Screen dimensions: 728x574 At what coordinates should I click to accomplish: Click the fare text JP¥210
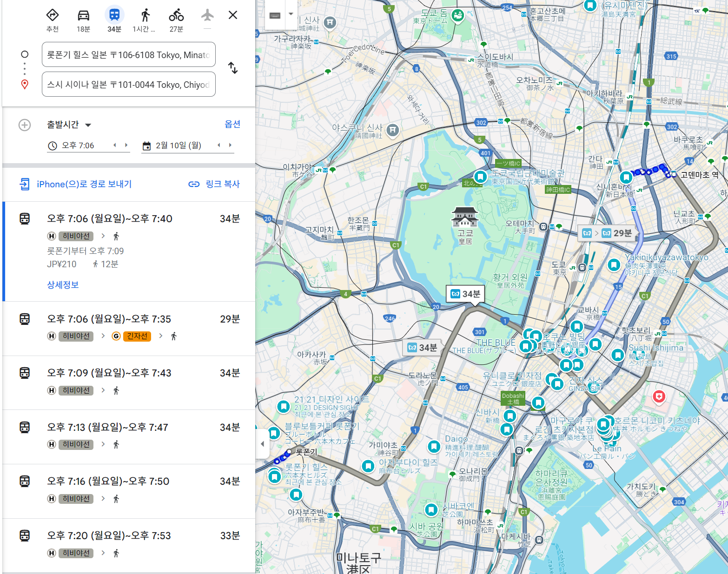pyautogui.click(x=61, y=264)
